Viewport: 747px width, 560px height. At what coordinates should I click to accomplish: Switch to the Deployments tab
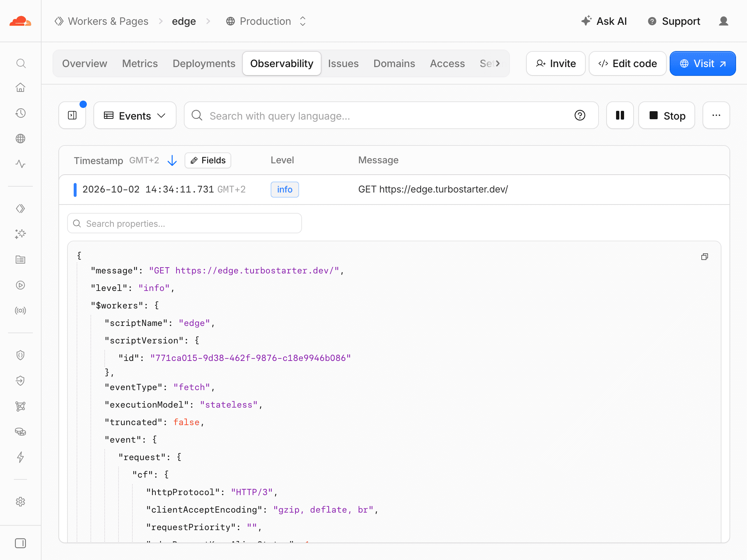coord(204,63)
